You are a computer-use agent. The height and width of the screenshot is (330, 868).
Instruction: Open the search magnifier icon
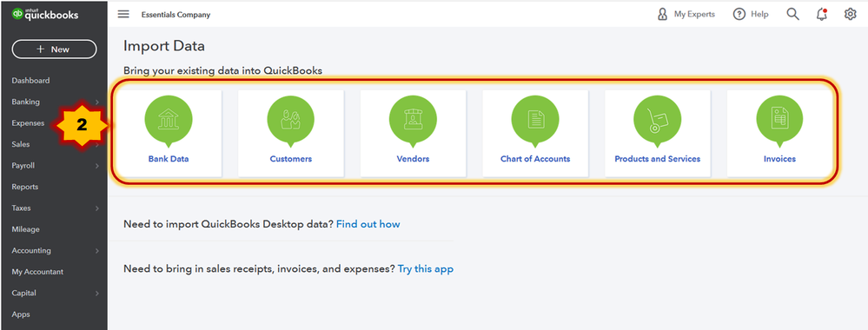792,15
